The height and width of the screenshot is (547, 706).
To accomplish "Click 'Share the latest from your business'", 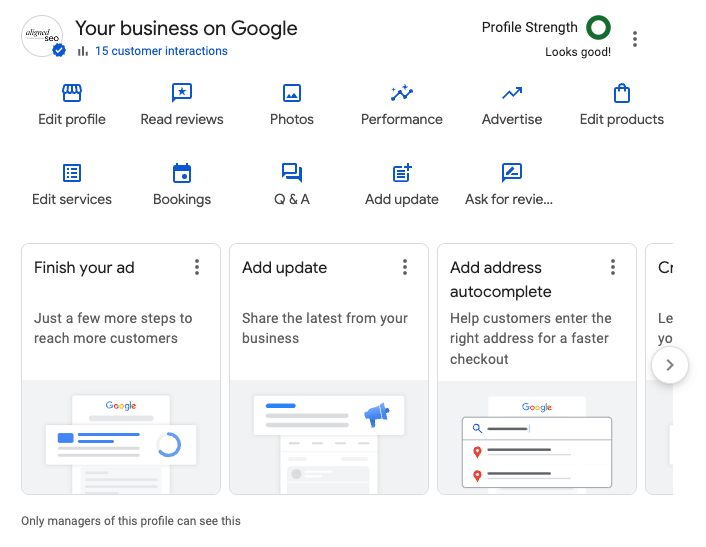I will [325, 328].
